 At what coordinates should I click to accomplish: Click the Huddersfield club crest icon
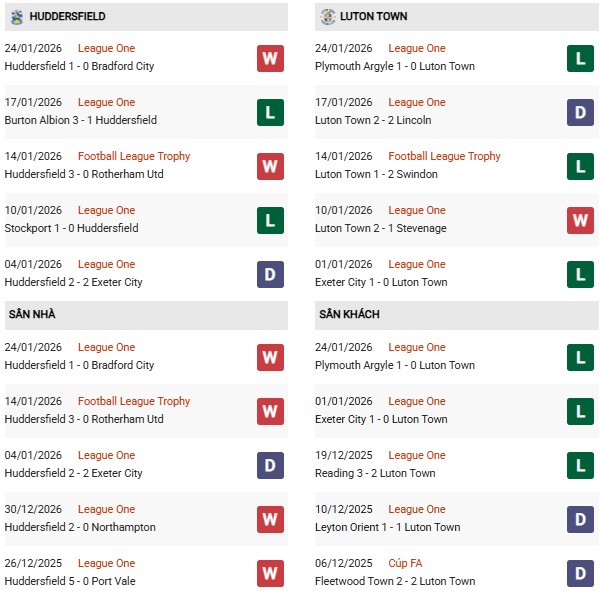[x=16, y=17]
